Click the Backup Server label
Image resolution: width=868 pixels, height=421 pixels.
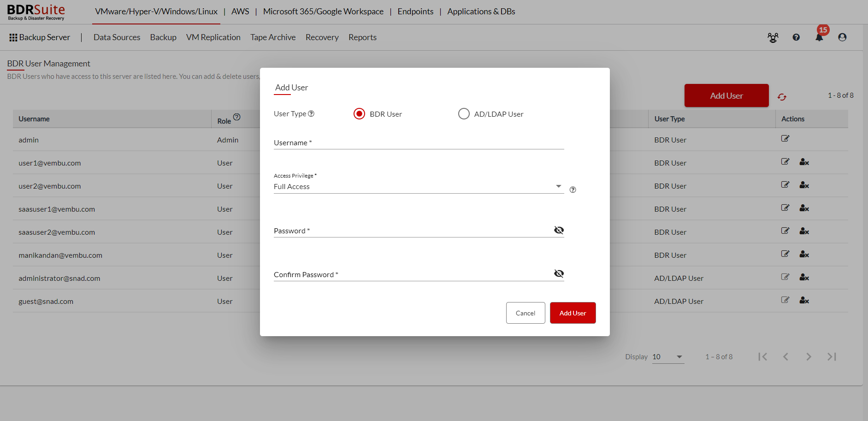(x=45, y=37)
